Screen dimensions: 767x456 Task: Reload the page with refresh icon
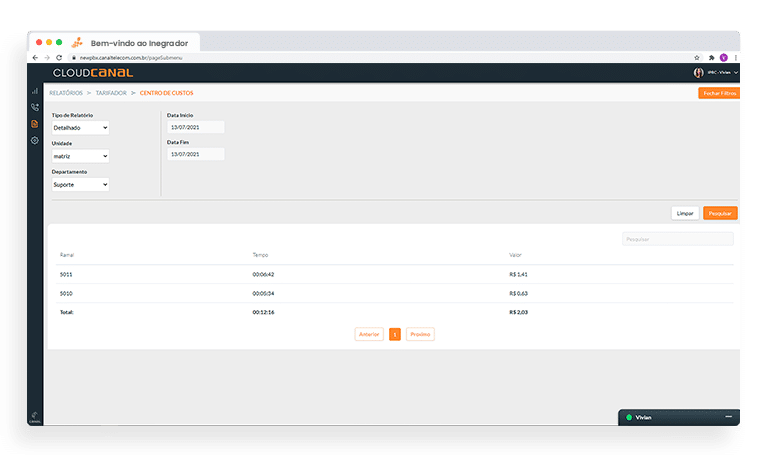tap(59, 58)
